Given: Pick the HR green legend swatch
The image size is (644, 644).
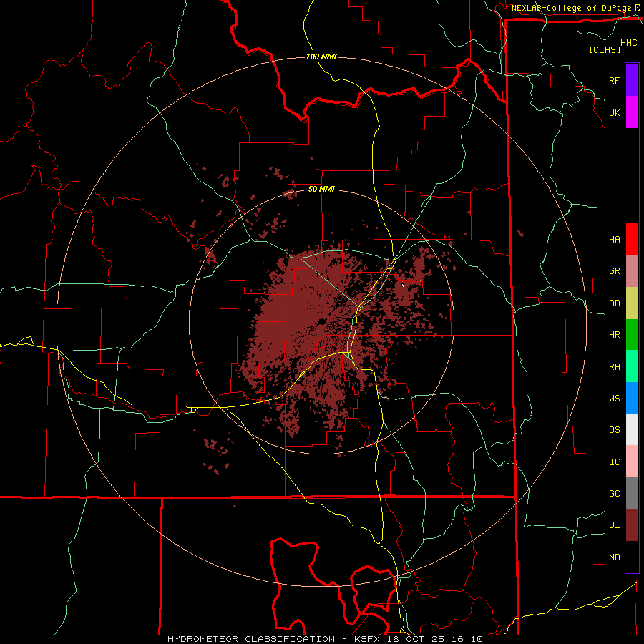Looking at the screenshot, I should click(632, 334).
